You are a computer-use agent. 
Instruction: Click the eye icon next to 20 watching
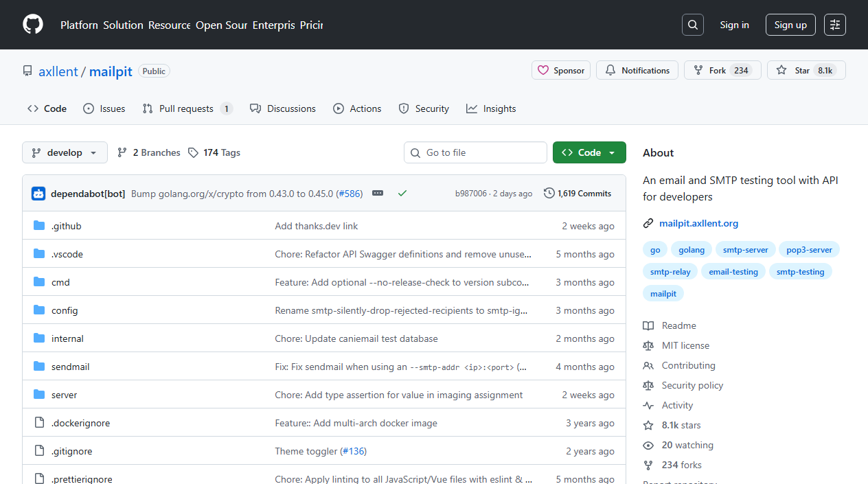click(x=648, y=445)
